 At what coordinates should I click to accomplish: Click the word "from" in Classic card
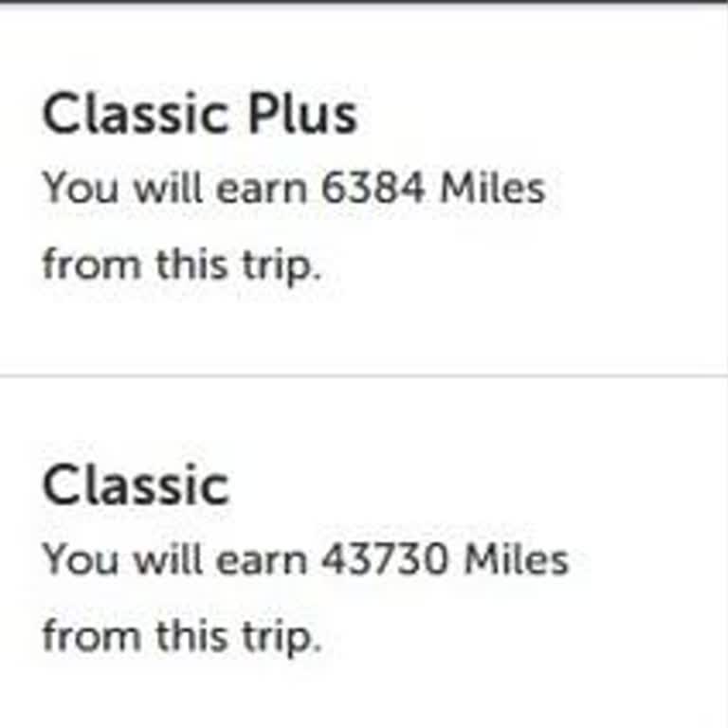pyautogui.click(x=78, y=635)
